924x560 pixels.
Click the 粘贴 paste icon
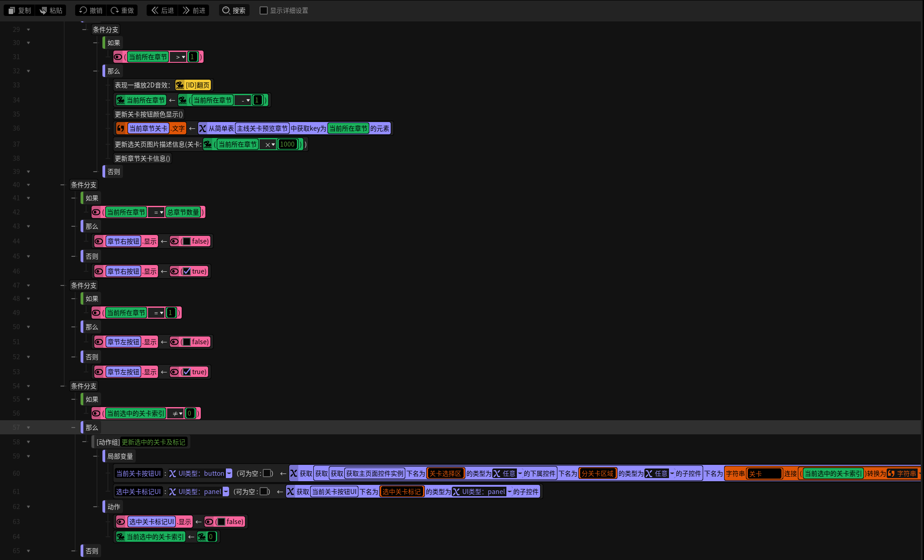(44, 10)
